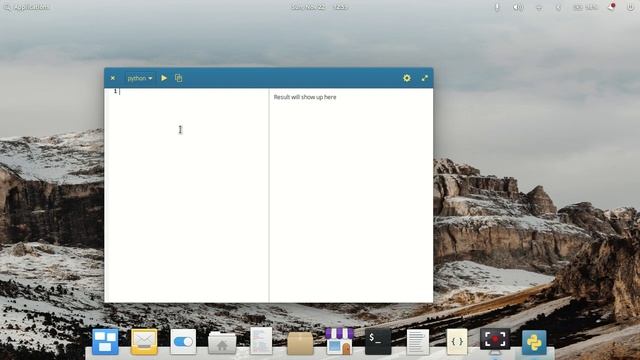The image size is (640, 360).
Task: Open the Mail app in the dock
Action: pos(144,341)
